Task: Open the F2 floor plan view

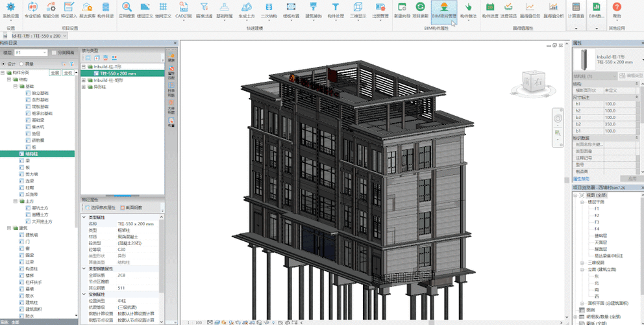Action: coord(597,214)
